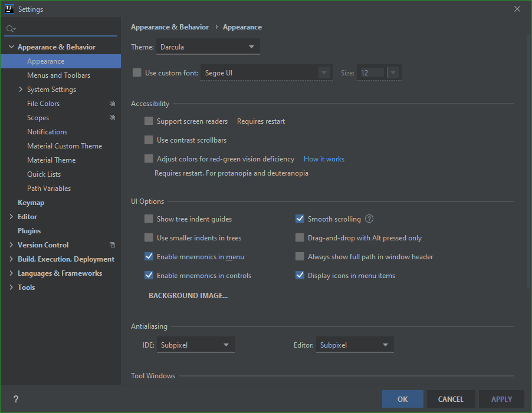Expand the Editor section in the sidebar
Screen dimensions: 532x413
point(11,216)
